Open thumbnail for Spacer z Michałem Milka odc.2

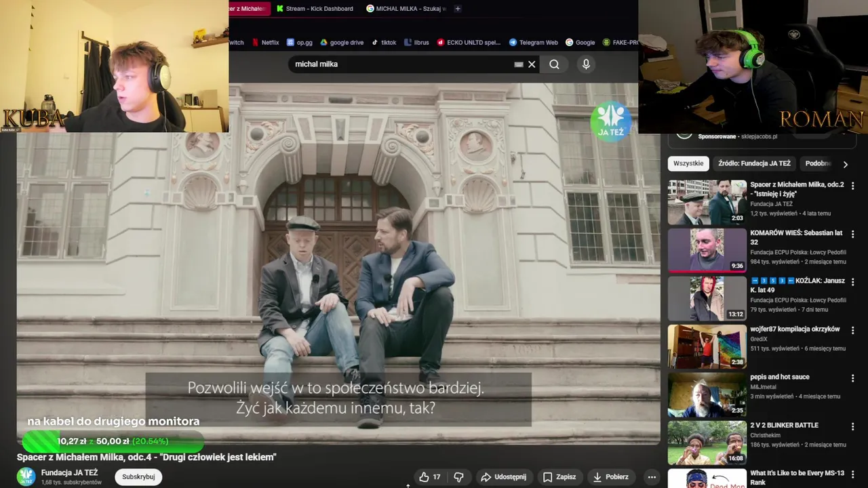point(707,202)
